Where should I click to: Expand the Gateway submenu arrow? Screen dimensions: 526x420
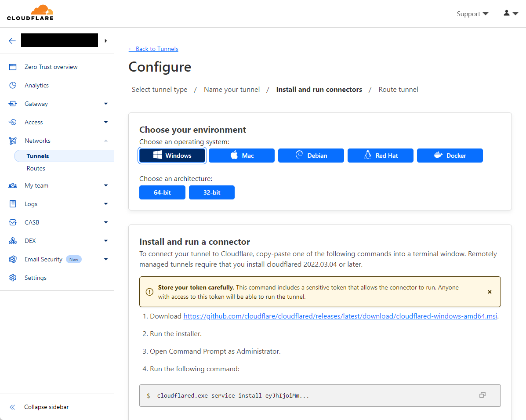coord(105,104)
